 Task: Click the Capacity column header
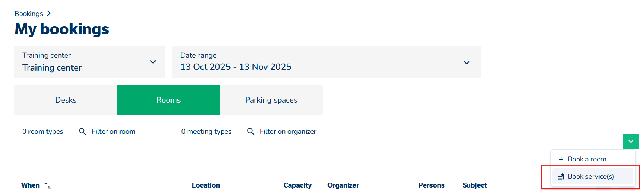coord(297,186)
